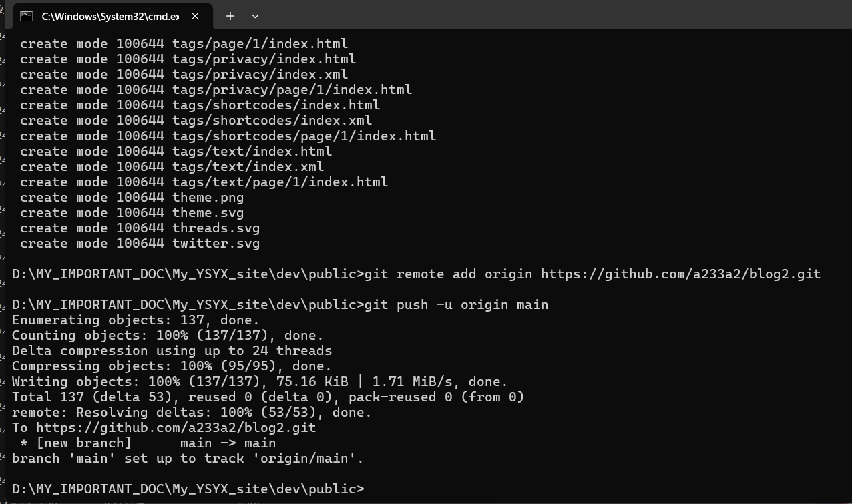Click the 'theme.png' create mode line
The width and height of the screenshot is (852, 504).
coord(132,198)
